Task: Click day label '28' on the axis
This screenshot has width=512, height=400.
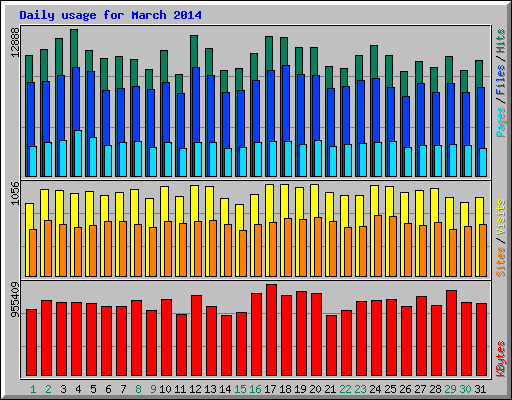Action: click(435, 389)
